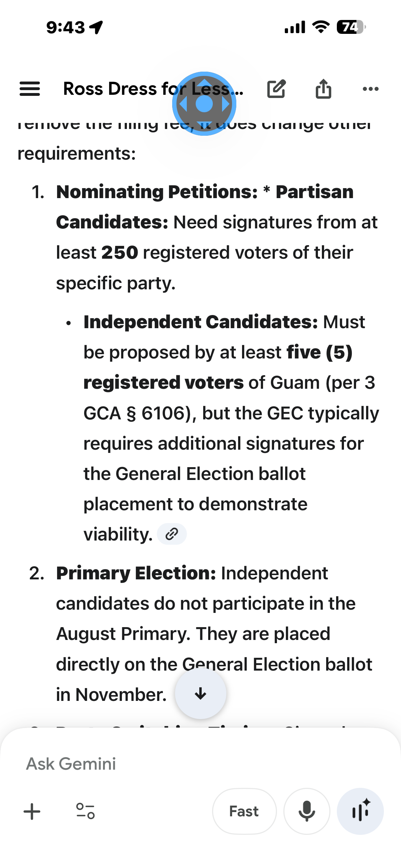Tap the plus attachment icon

32,811
